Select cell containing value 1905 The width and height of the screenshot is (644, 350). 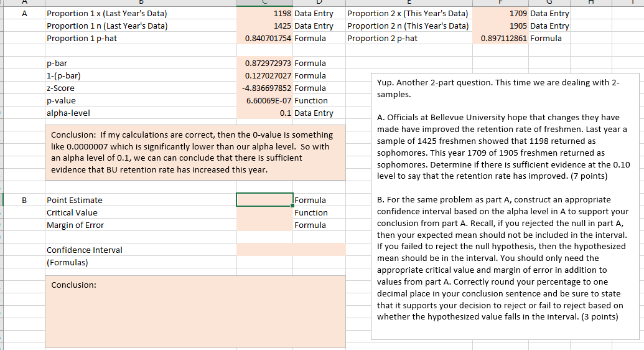coord(500,26)
